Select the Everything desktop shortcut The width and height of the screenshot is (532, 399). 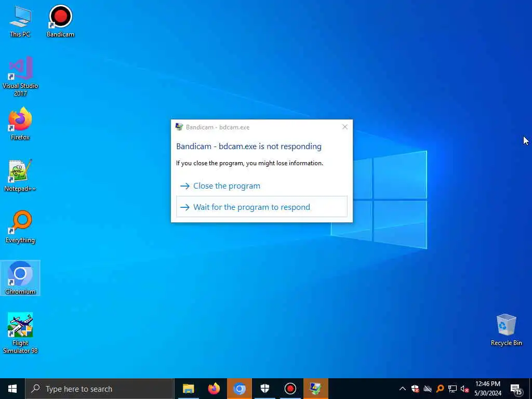coord(20,227)
